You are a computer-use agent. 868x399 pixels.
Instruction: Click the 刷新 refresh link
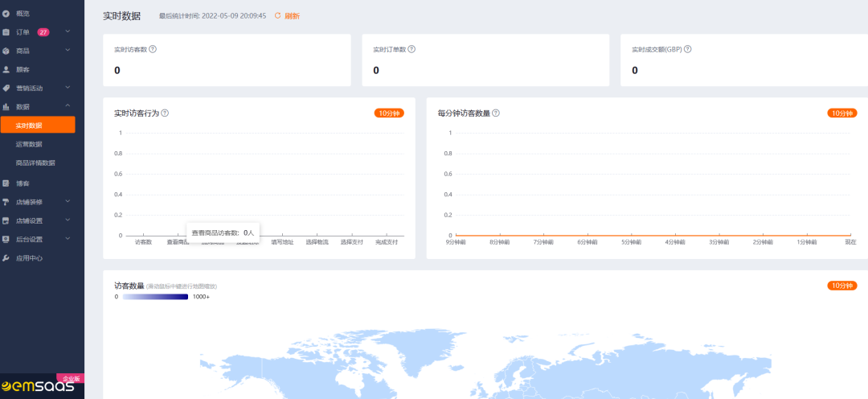click(292, 16)
